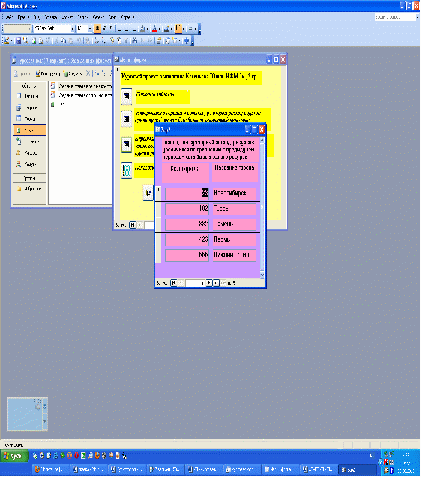Image resolution: width=421 pixels, height=477 pixels.
Task: Open the last menu in the menu bar
Action: click(x=127, y=17)
